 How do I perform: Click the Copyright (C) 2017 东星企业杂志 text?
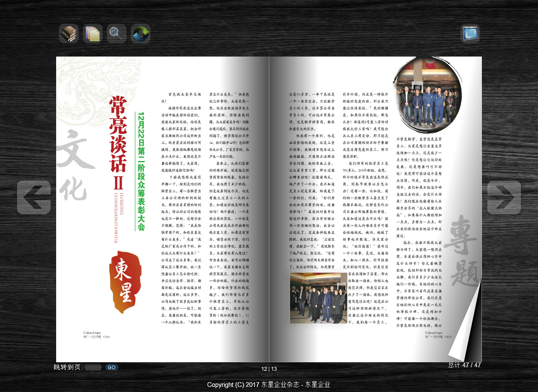pos(269,385)
